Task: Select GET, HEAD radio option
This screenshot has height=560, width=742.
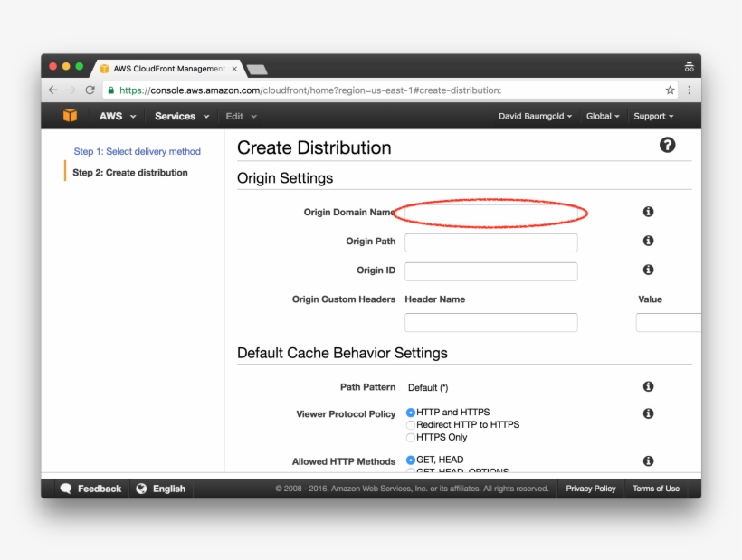Action: pyautogui.click(x=411, y=460)
